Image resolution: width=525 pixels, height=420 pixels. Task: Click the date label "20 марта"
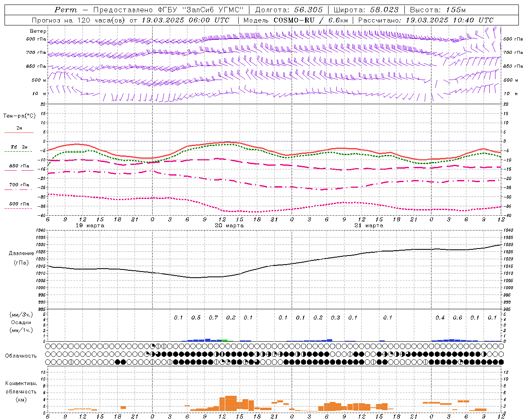click(229, 226)
